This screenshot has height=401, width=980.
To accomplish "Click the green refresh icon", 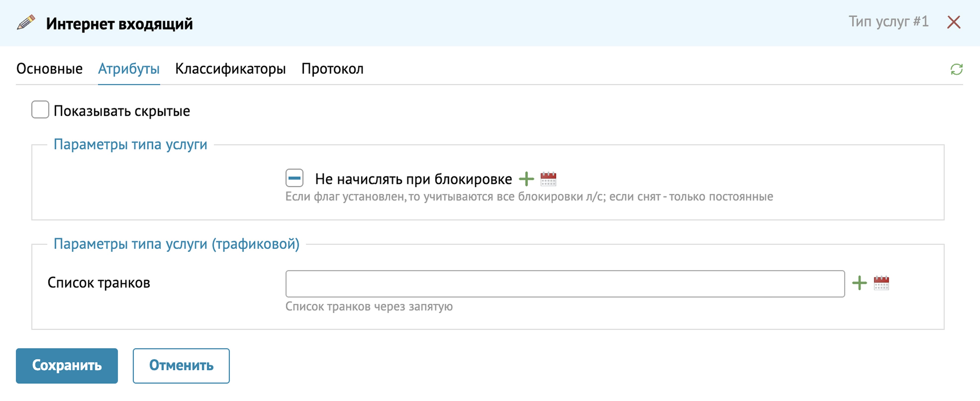I will point(956,69).
